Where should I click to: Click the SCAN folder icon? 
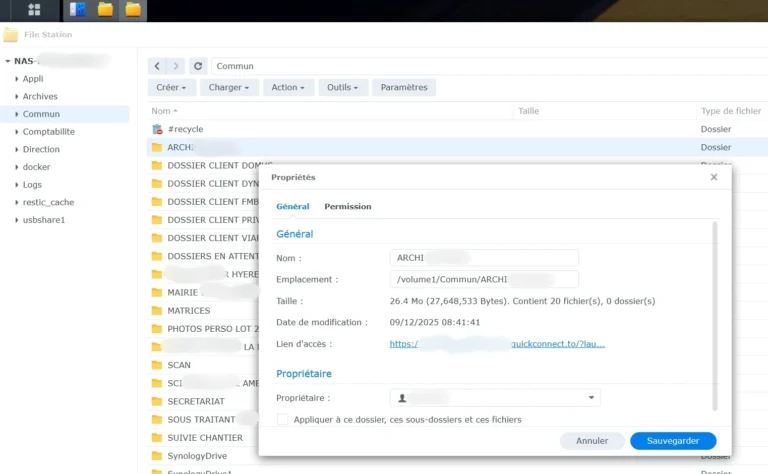[x=157, y=365]
